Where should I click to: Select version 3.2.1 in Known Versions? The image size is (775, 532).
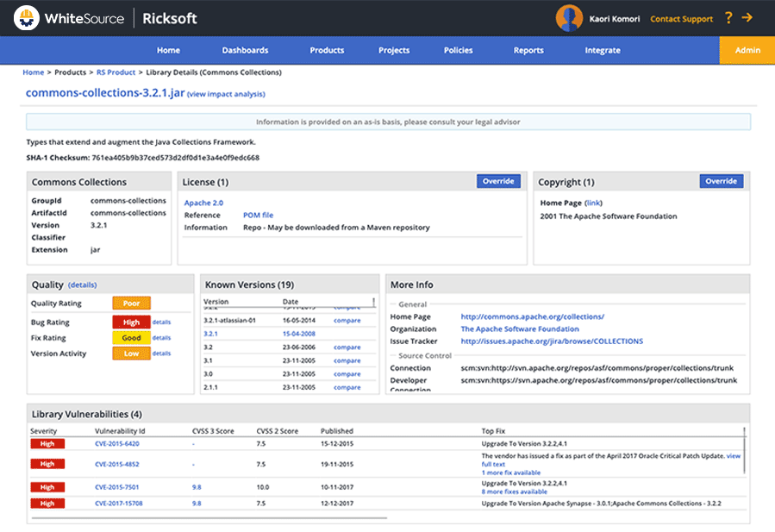(210, 334)
